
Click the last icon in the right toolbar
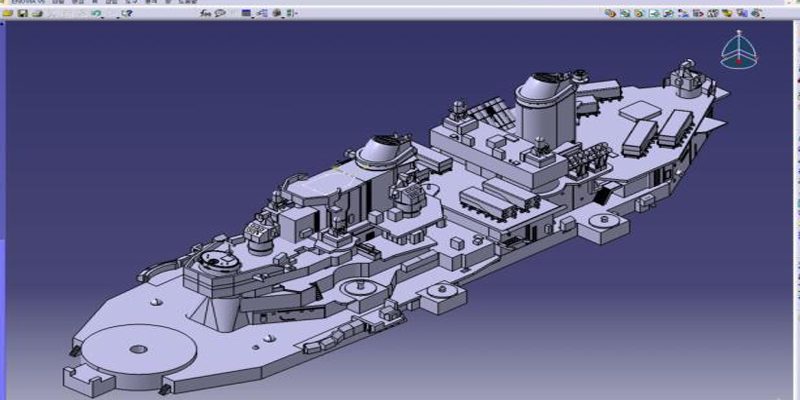click(x=755, y=13)
